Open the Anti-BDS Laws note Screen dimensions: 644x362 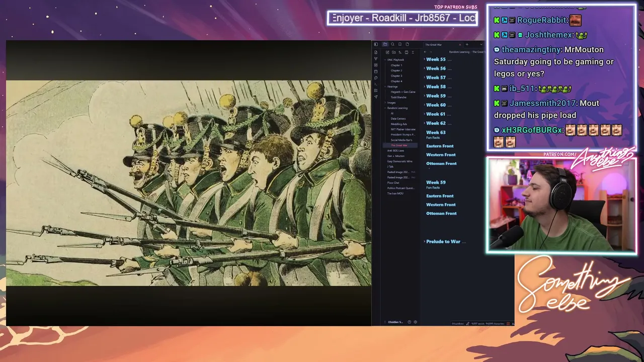pos(395,151)
